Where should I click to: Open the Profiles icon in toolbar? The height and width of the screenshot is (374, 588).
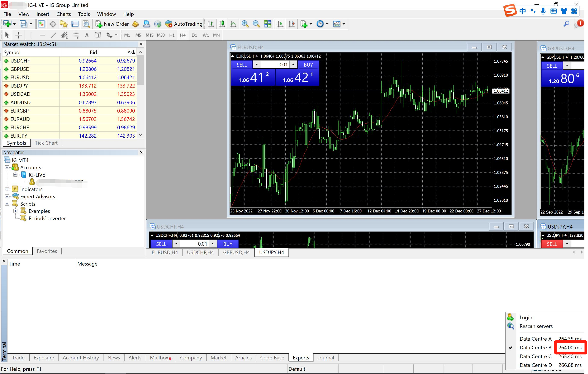tap(23, 24)
